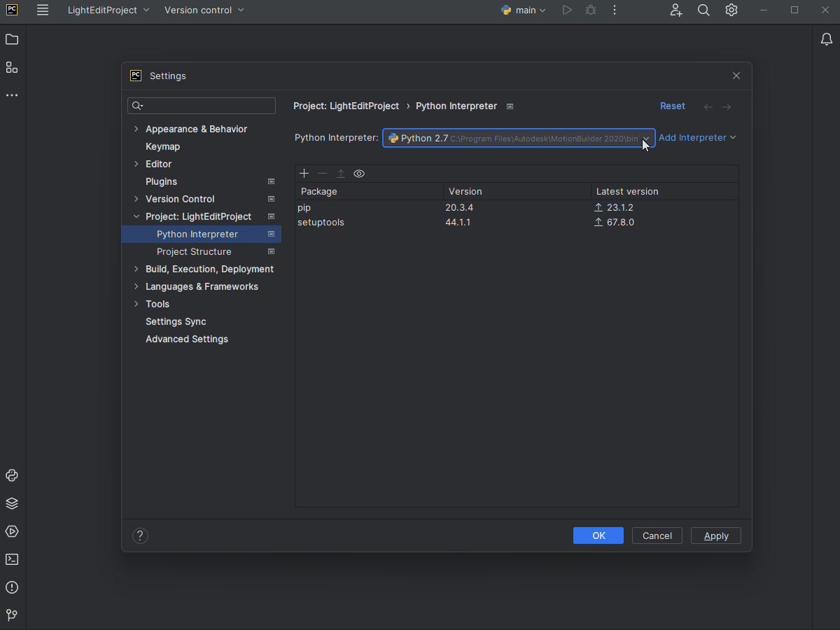Open the Python Interpreter dropdown
This screenshot has width=840, height=630.
click(519, 139)
